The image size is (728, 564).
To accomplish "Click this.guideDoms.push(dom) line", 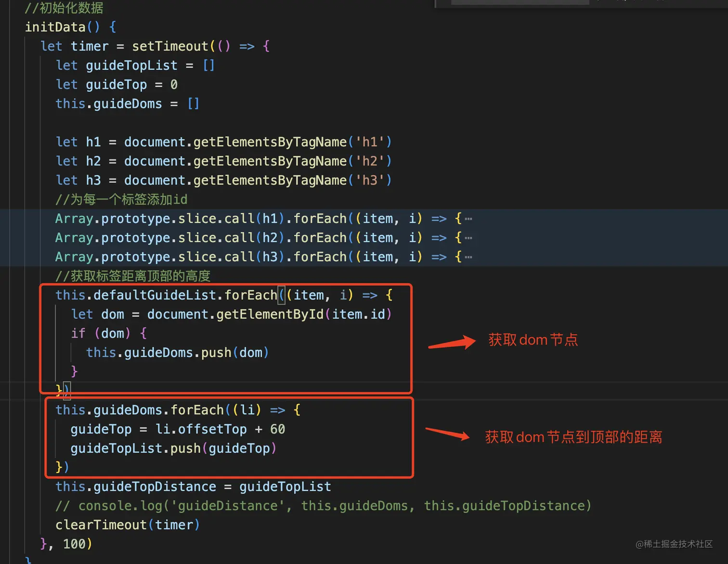I will 178,353.
